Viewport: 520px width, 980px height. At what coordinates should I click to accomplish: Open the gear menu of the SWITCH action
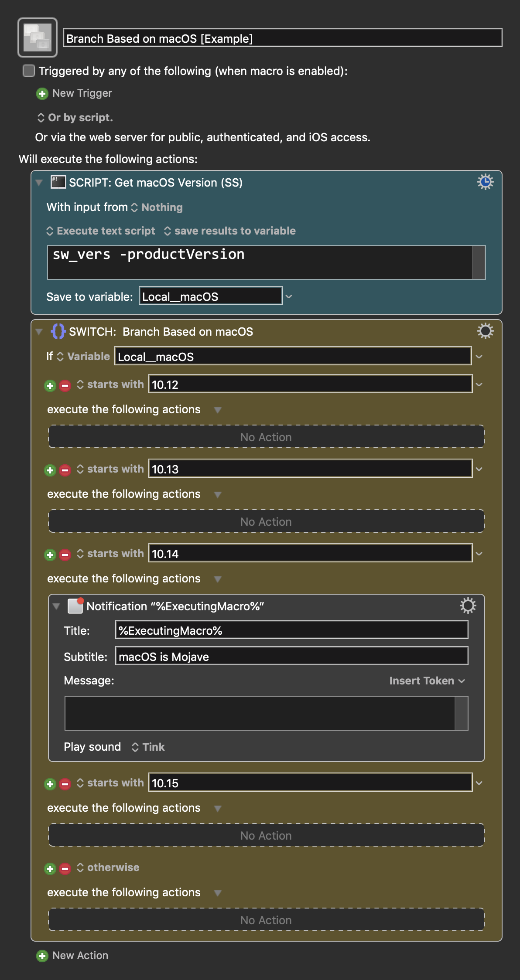485,331
